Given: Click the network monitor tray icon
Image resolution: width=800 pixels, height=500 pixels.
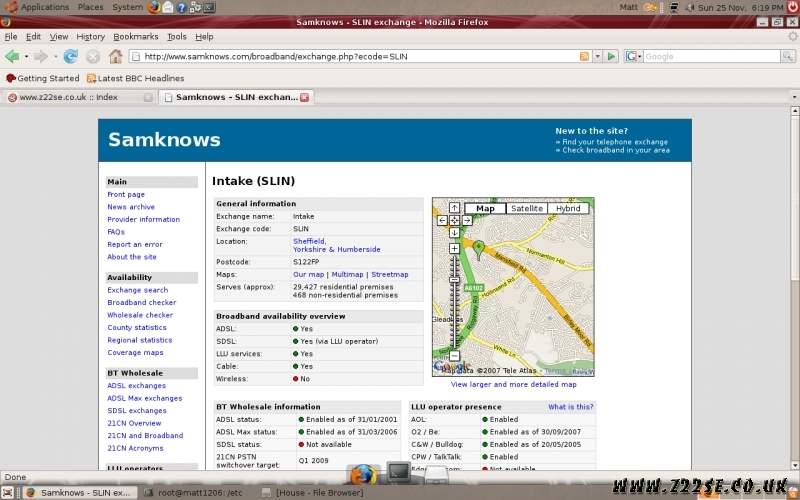Looking at the screenshot, I should [674, 7].
